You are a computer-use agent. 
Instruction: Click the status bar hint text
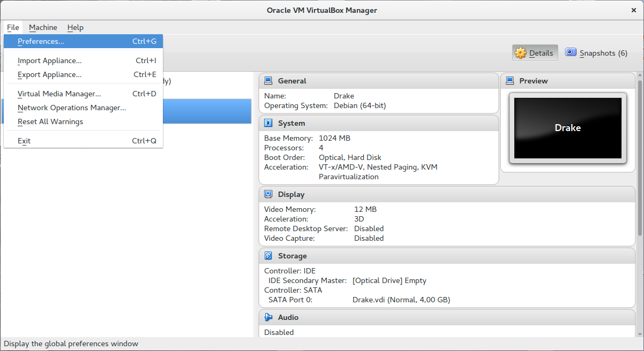click(71, 344)
